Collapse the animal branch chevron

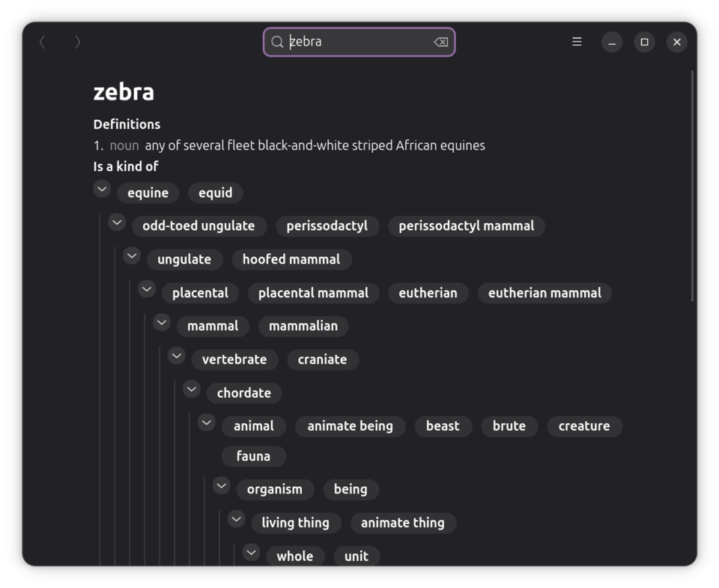207,422
